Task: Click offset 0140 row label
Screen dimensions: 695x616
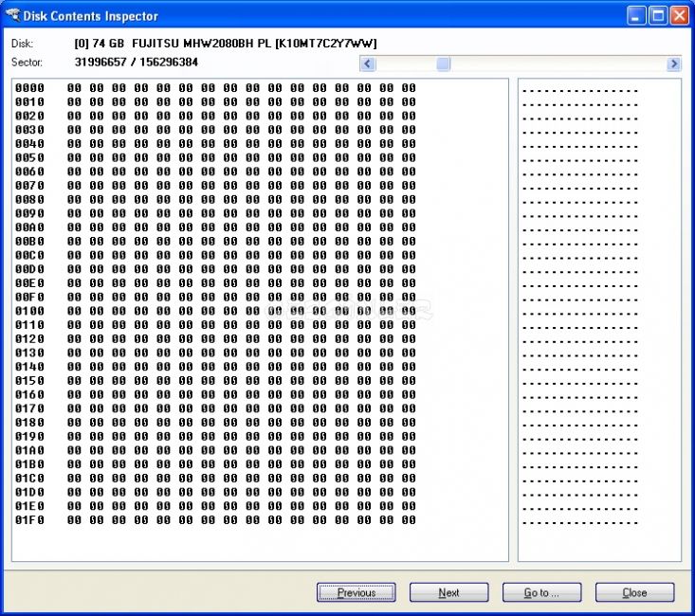Action: pyautogui.click(x=29, y=367)
